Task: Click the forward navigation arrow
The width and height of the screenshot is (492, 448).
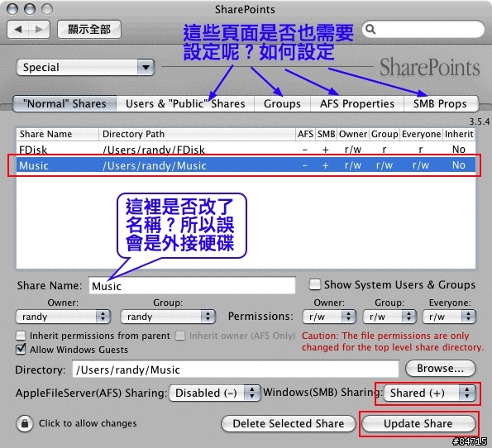Action: click(39, 30)
